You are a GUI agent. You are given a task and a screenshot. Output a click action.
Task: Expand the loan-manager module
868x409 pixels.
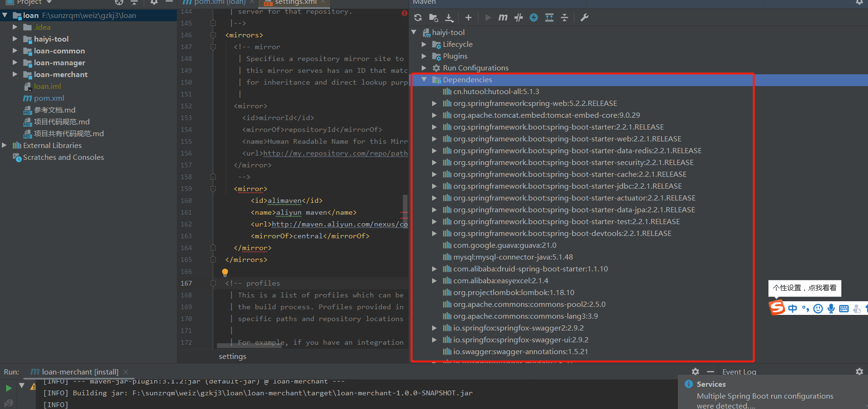tap(15, 62)
